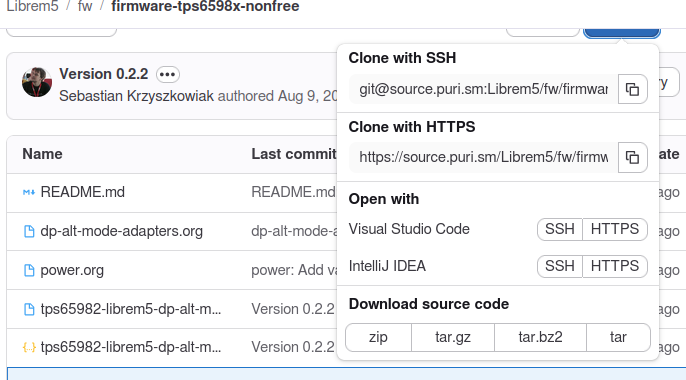Open in Visual Studio Code via SSH
The width and height of the screenshot is (686, 380).
[560, 229]
